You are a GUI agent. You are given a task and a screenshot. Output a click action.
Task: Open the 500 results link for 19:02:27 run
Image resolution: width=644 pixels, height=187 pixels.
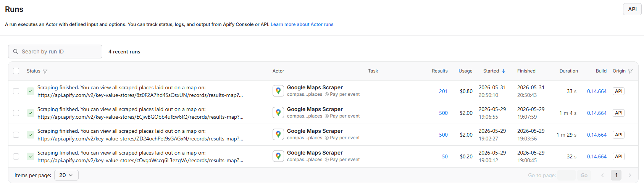tap(443, 135)
